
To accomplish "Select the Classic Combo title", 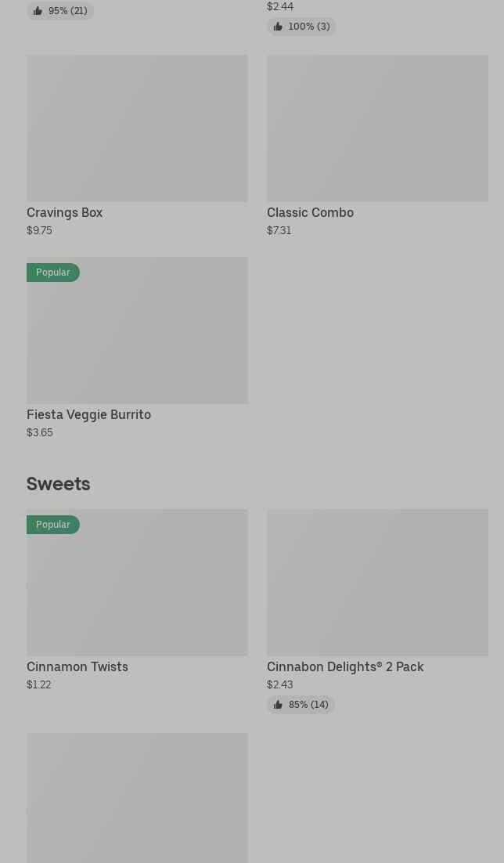I will 310,212.
